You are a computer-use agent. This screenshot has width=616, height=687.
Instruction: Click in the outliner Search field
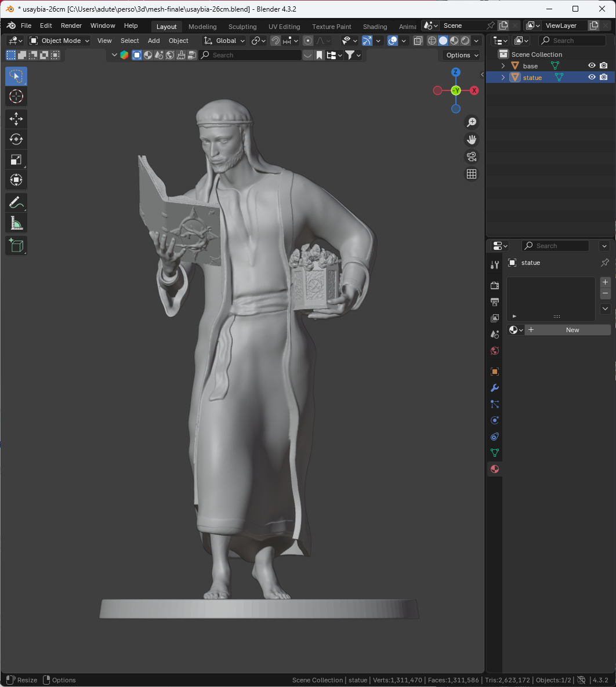click(x=572, y=41)
